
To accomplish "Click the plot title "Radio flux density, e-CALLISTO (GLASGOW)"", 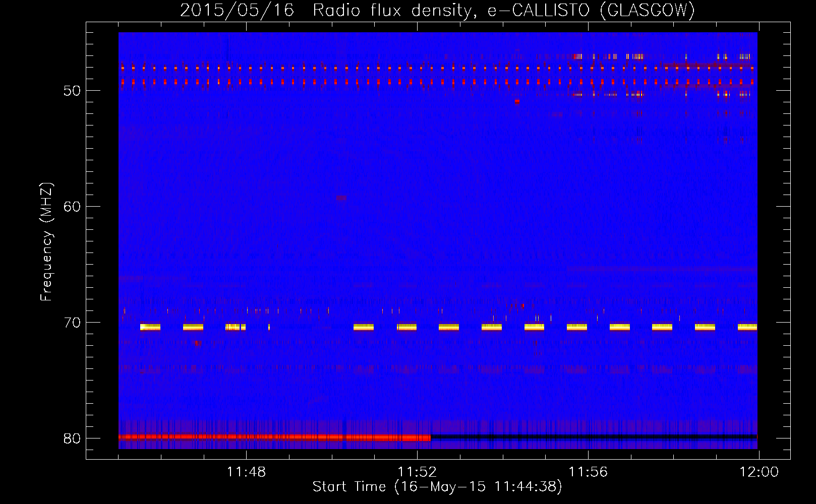I will click(x=504, y=10).
